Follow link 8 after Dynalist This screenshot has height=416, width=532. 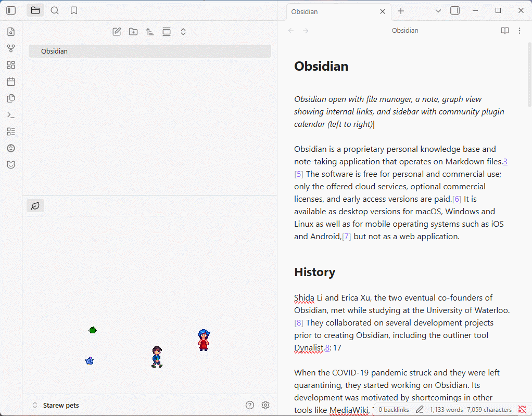[x=327, y=348]
